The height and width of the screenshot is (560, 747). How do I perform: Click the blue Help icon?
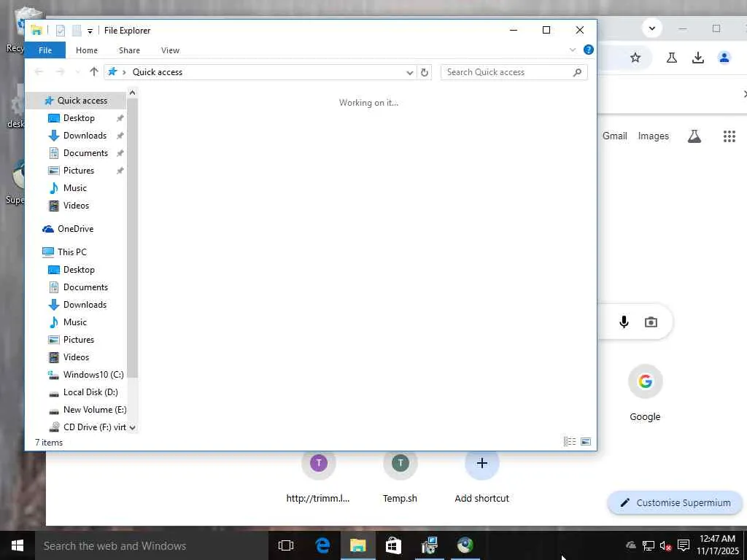(x=589, y=50)
